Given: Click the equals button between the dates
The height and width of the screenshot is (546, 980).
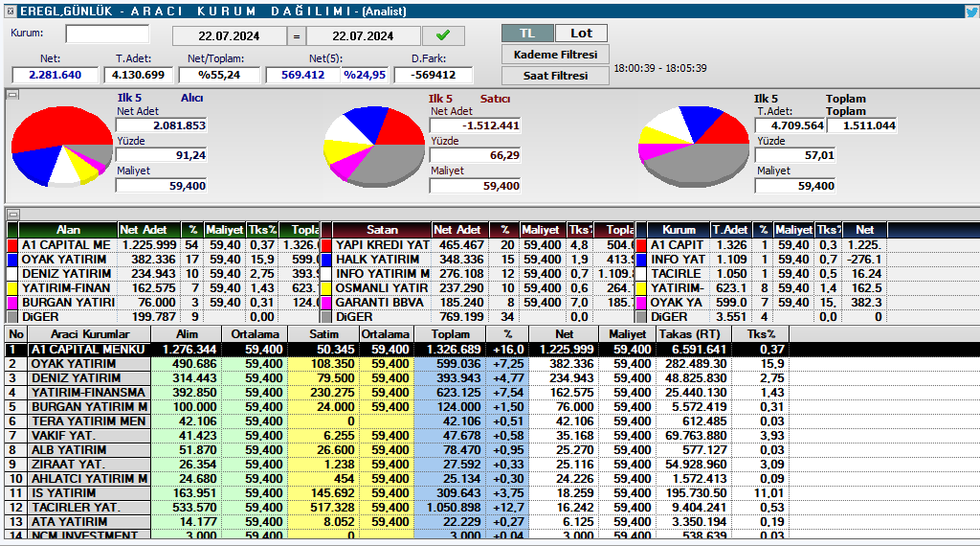Looking at the screenshot, I should click(297, 36).
